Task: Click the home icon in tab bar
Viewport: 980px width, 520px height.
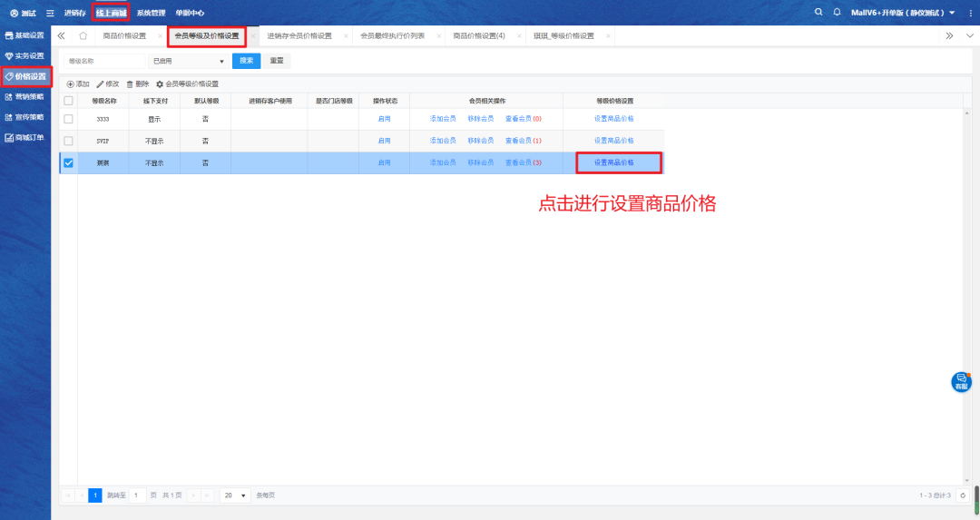Action: coord(83,35)
